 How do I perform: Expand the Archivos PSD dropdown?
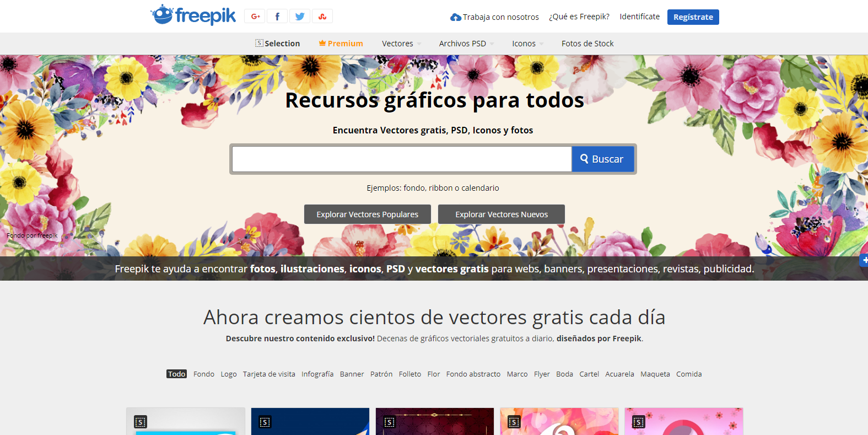(466, 44)
